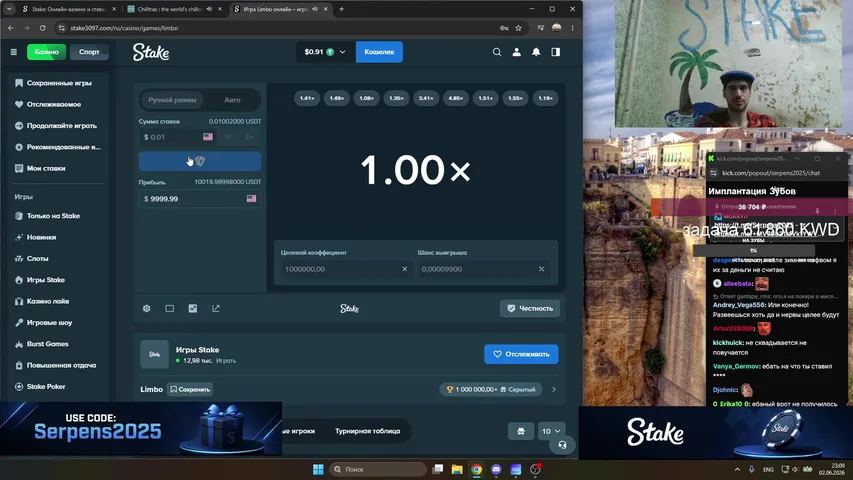The height and width of the screenshot is (480, 853).
Task: Clear the target multiplier with X icon
Action: [x=404, y=269]
